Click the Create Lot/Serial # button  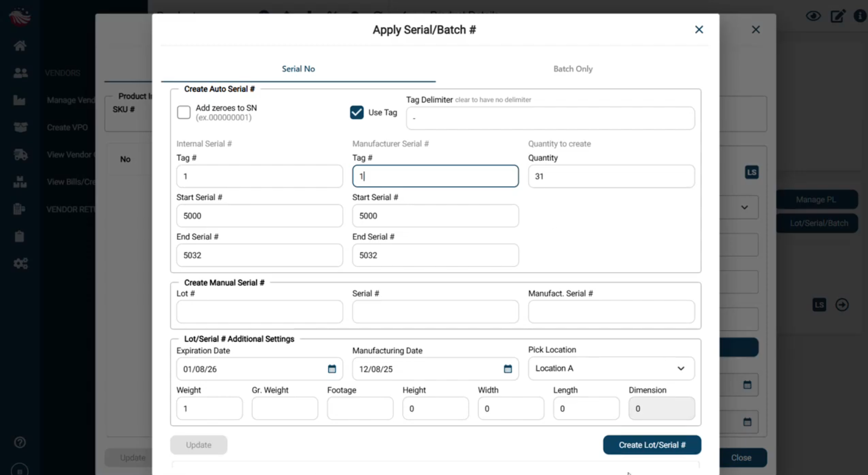pyautogui.click(x=652, y=445)
